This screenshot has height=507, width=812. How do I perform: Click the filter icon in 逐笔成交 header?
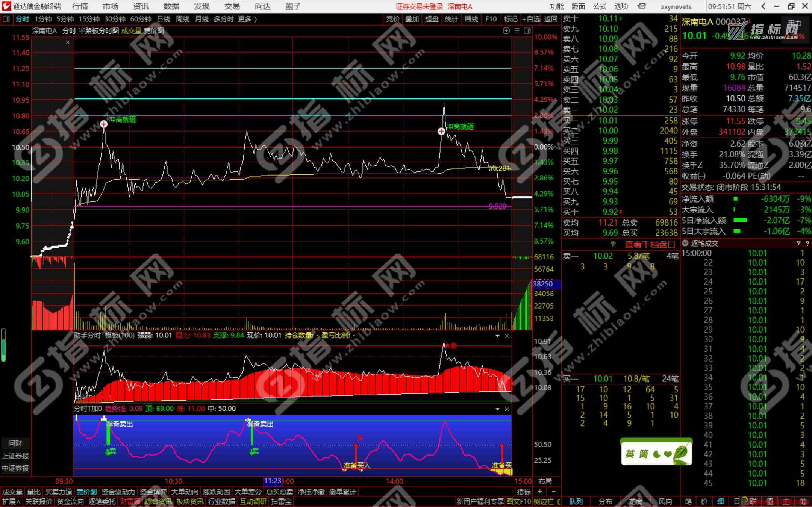tap(798, 243)
